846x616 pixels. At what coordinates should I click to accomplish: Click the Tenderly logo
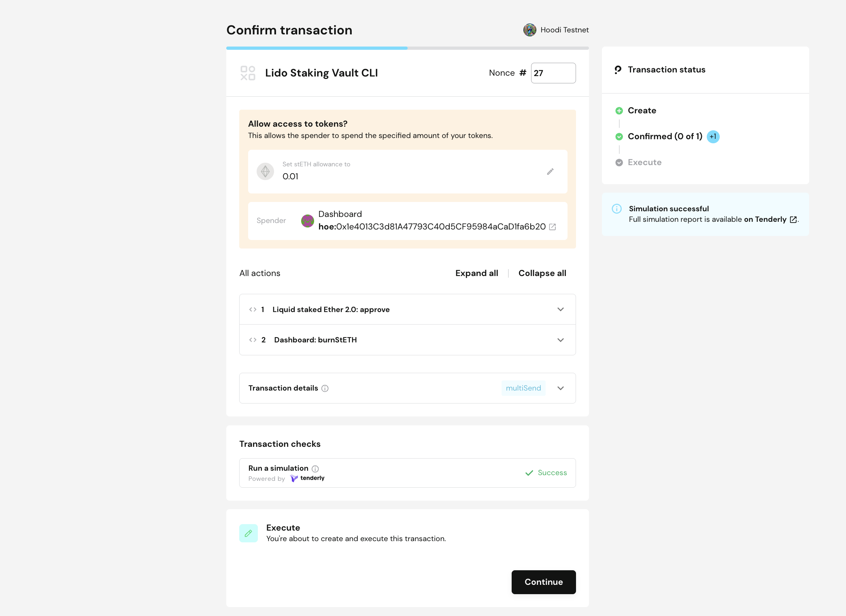(308, 478)
